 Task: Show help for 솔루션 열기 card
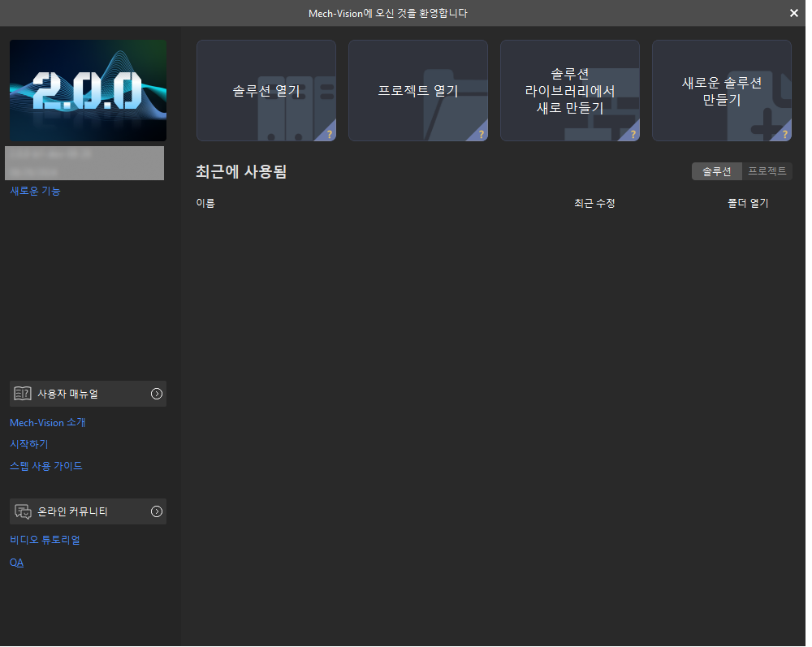point(329,134)
